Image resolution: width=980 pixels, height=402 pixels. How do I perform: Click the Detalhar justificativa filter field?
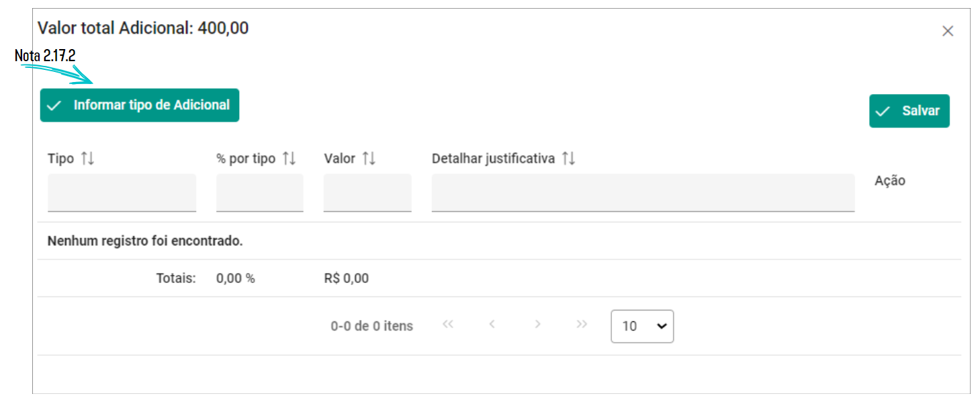643,193
